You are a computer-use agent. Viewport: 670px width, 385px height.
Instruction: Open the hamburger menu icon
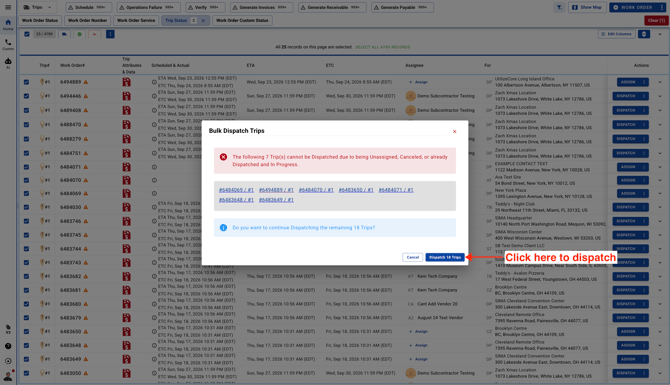point(8,7)
